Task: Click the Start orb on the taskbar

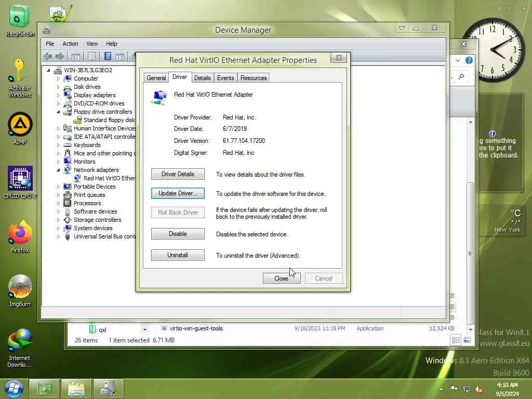Action: (14, 389)
